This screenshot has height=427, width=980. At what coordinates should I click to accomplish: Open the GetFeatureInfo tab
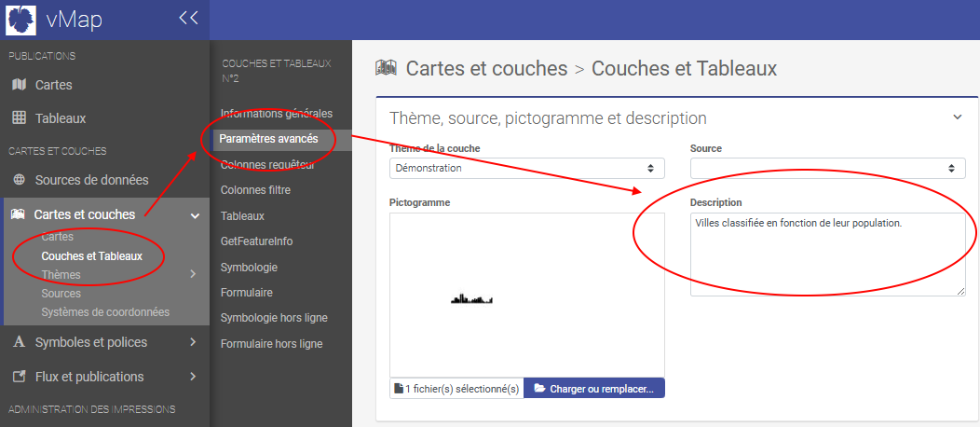pos(256,241)
